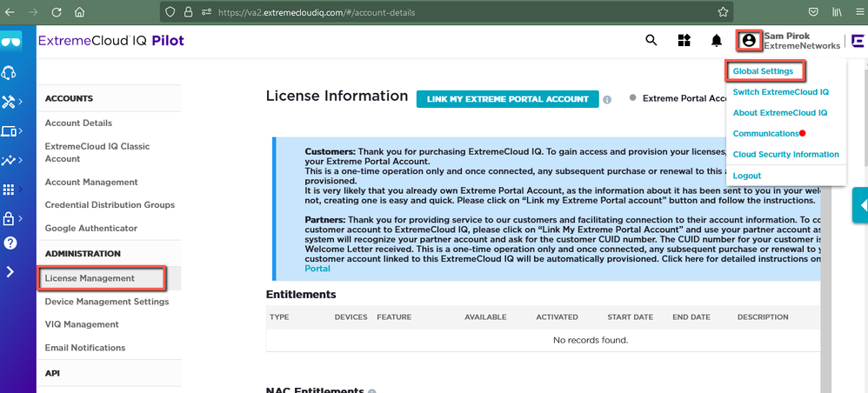
Task: Click the browser Back arrow
Action: click(10, 11)
